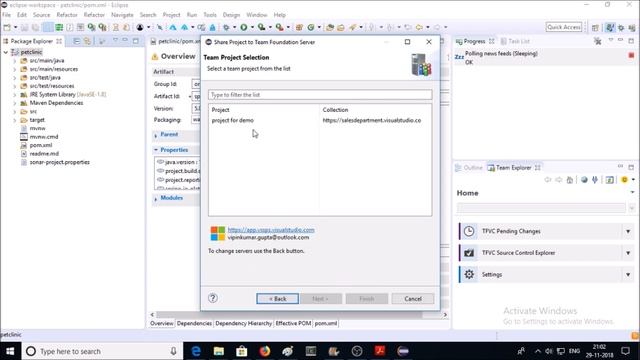Image resolution: width=640 pixels, height=360 pixels.
Task: Switch to the Effective POM tab
Action: pyautogui.click(x=293, y=323)
